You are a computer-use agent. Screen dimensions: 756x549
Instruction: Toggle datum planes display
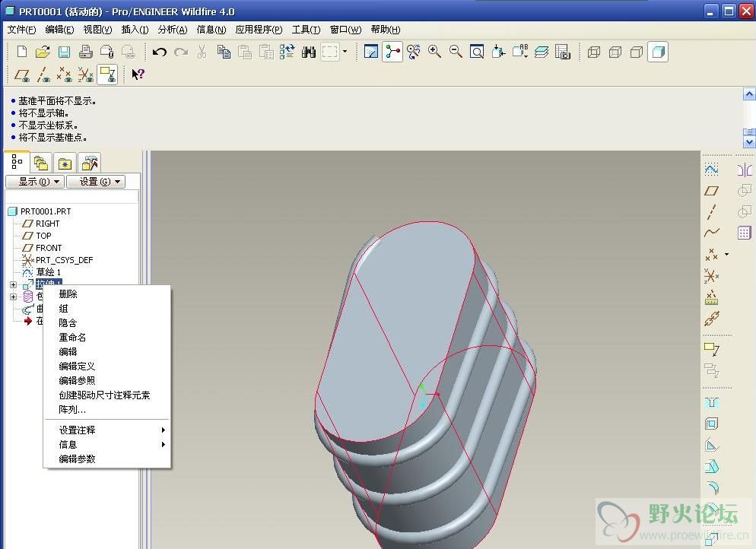22,75
